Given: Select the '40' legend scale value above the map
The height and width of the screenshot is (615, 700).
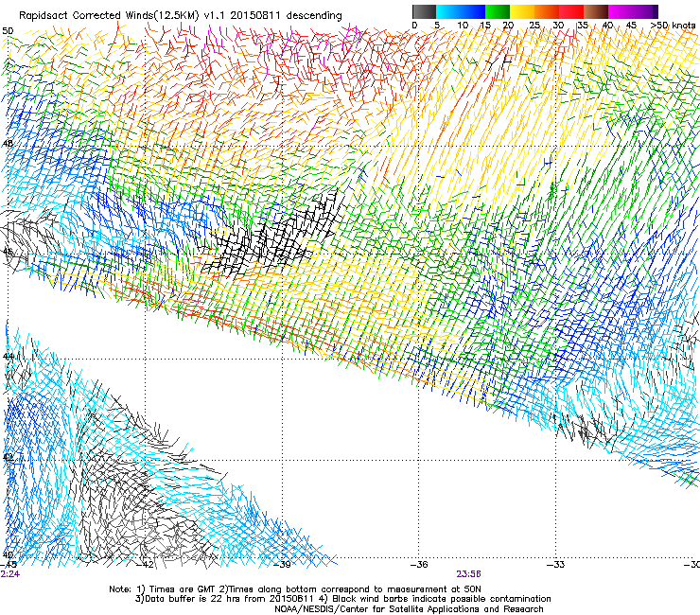Looking at the screenshot, I should click(607, 26).
